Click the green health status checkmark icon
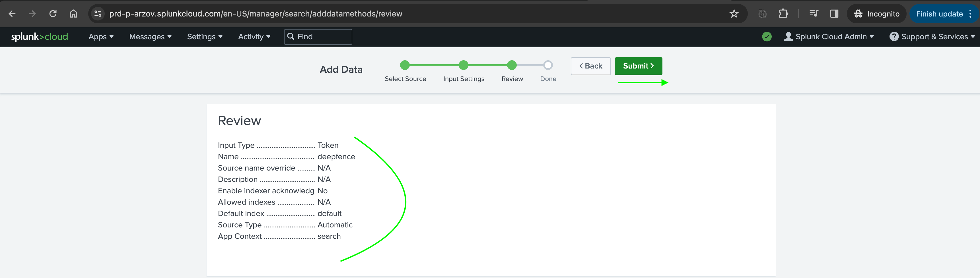980x278 pixels. click(767, 37)
